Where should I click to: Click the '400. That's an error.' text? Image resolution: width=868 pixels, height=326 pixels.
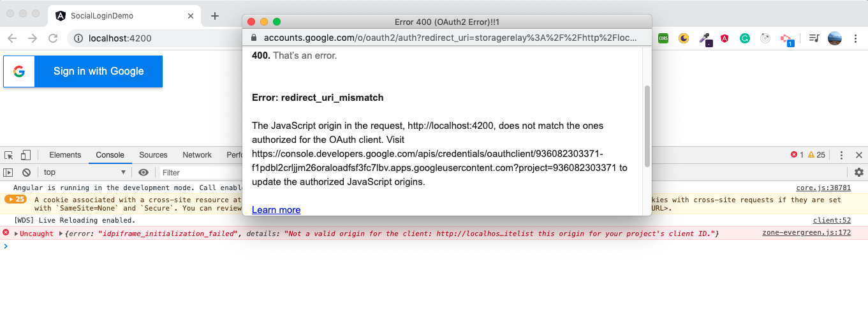[x=294, y=56]
